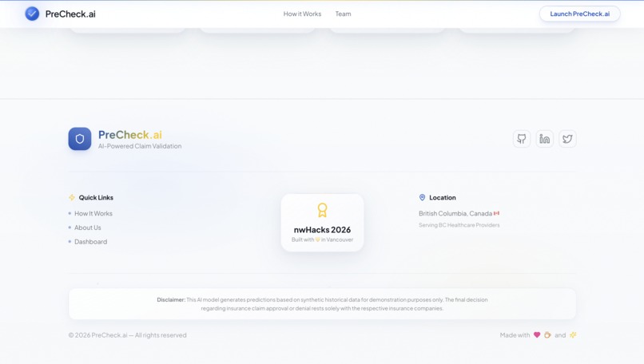
Task: Click the location pin icon
Action: [422, 197]
